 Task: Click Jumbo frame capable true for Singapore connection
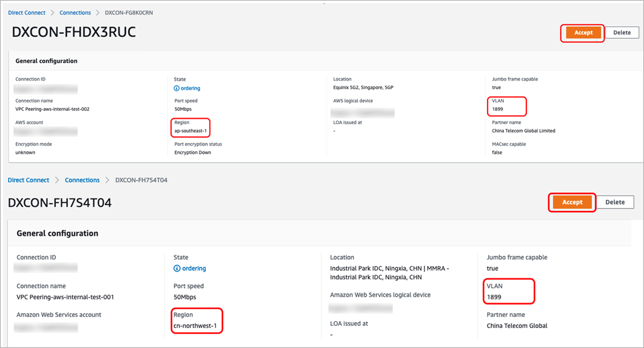pyautogui.click(x=496, y=87)
